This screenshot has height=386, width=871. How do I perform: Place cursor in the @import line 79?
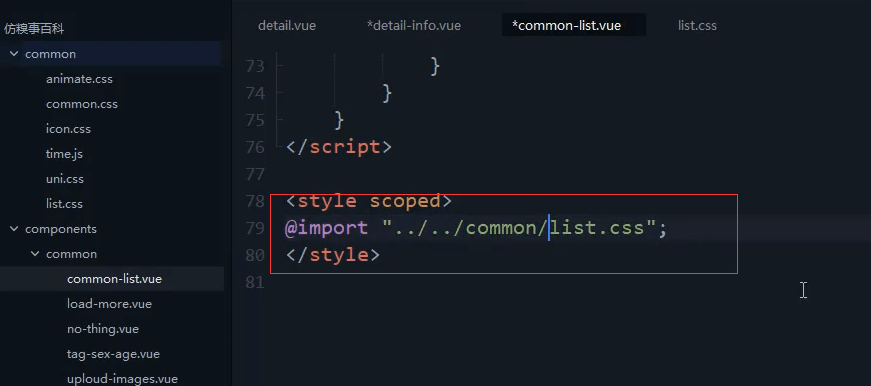(475, 228)
